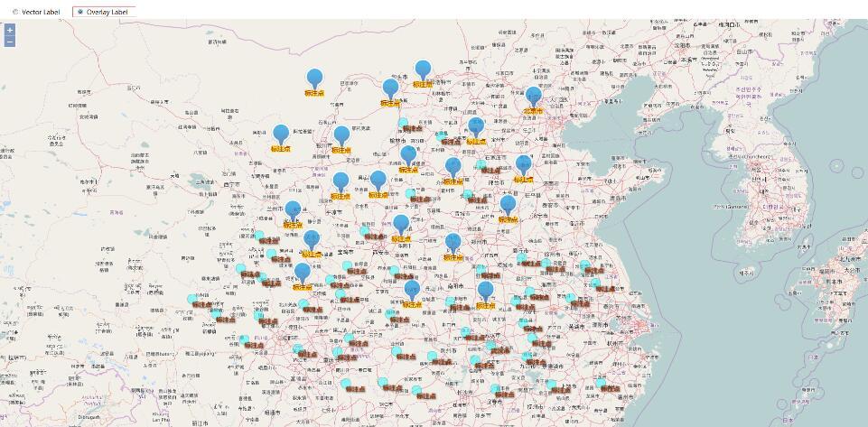This screenshot has height=427, width=868.
Task: Select the blue pin beside 兰州市
Action: pos(293,211)
